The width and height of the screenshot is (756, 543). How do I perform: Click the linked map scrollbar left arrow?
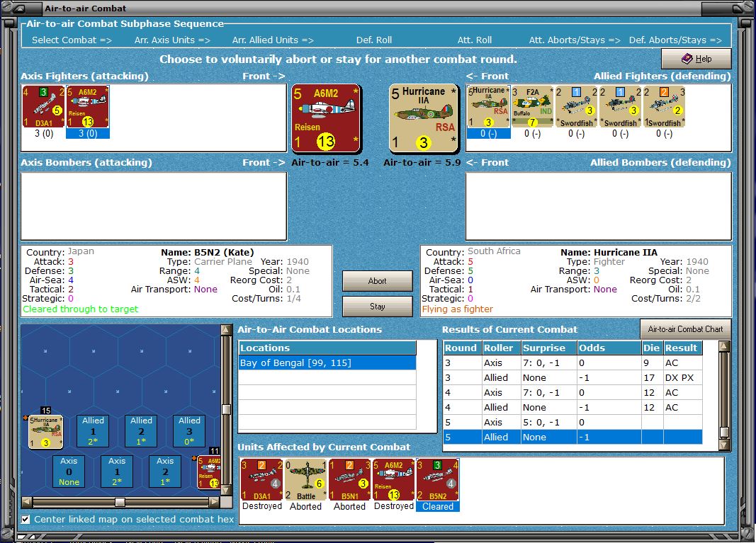point(27,502)
